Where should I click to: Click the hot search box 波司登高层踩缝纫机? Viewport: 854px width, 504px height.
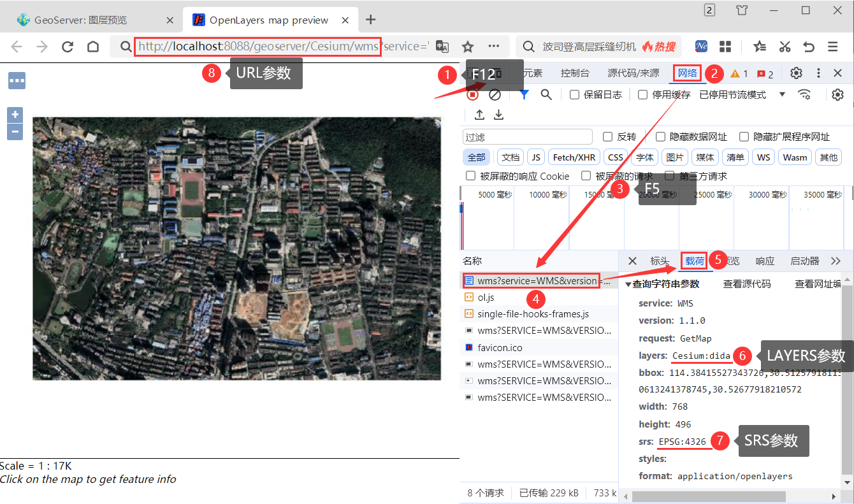pyautogui.click(x=598, y=47)
